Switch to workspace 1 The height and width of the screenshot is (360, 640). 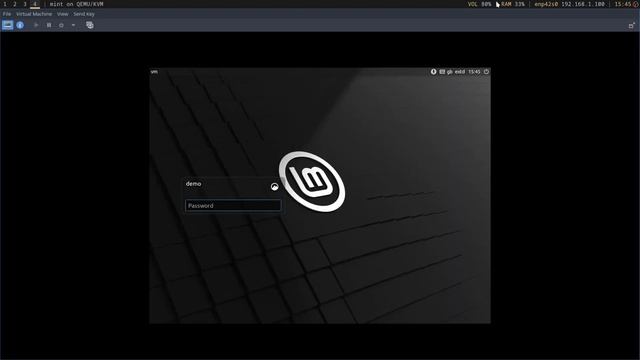5,4
